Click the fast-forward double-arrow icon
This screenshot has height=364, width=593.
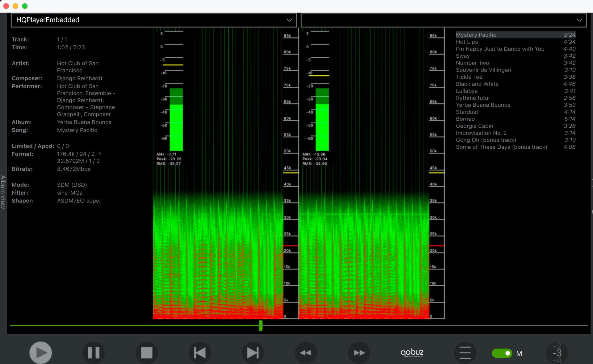pyautogui.click(x=359, y=353)
